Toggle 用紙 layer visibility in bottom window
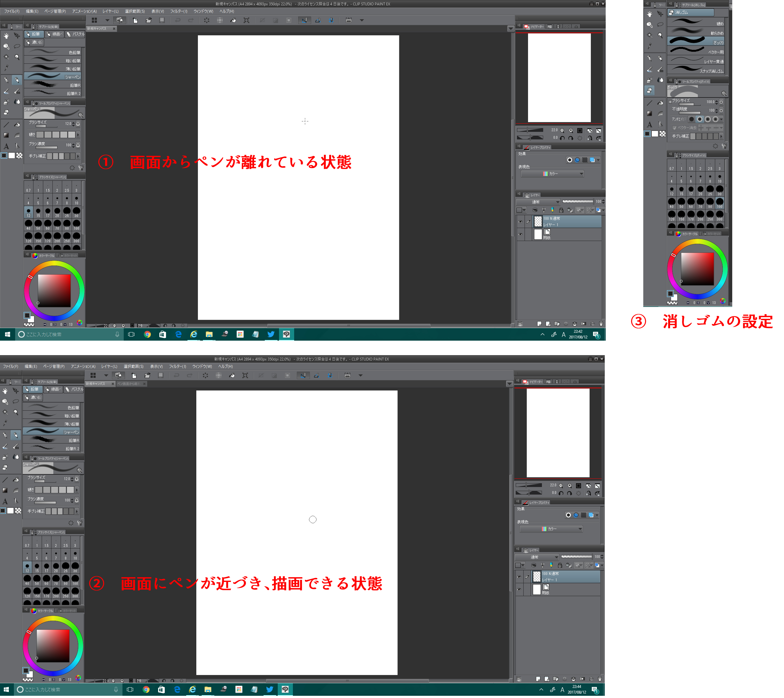The height and width of the screenshot is (698, 784). (x=519, y=589)
